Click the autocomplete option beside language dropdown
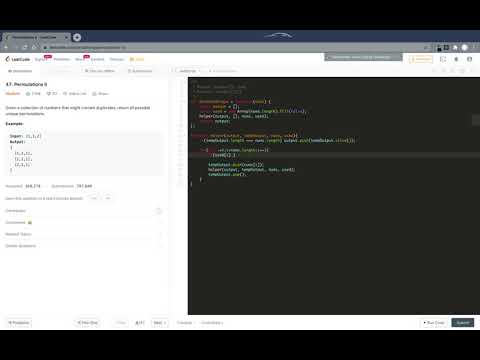The height and width of the screenshot is (360, 480). pos(223,71)
